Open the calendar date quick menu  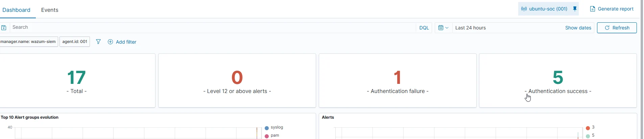click(443, 28)
